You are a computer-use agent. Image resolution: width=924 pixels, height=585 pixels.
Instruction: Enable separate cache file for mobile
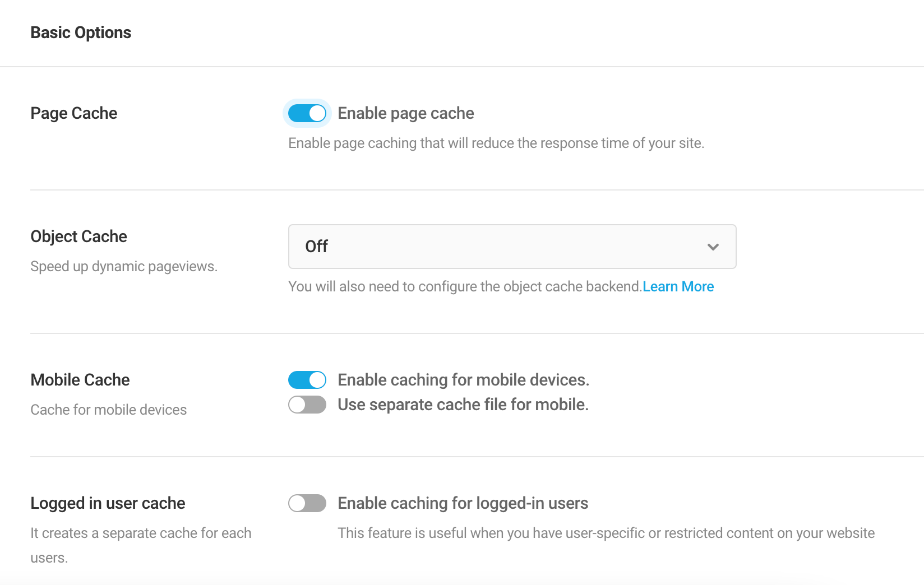[x=307, y=404]
